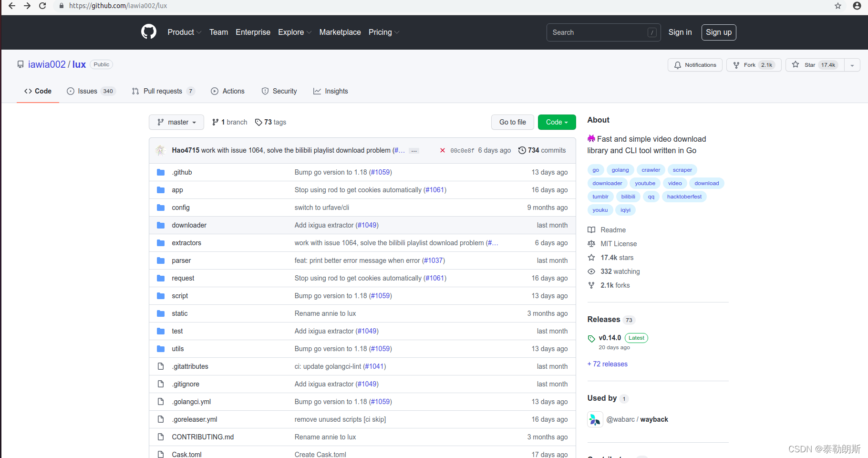Click the MIT License scale icon
868x458 pixels.
click(x=591, y=244)
